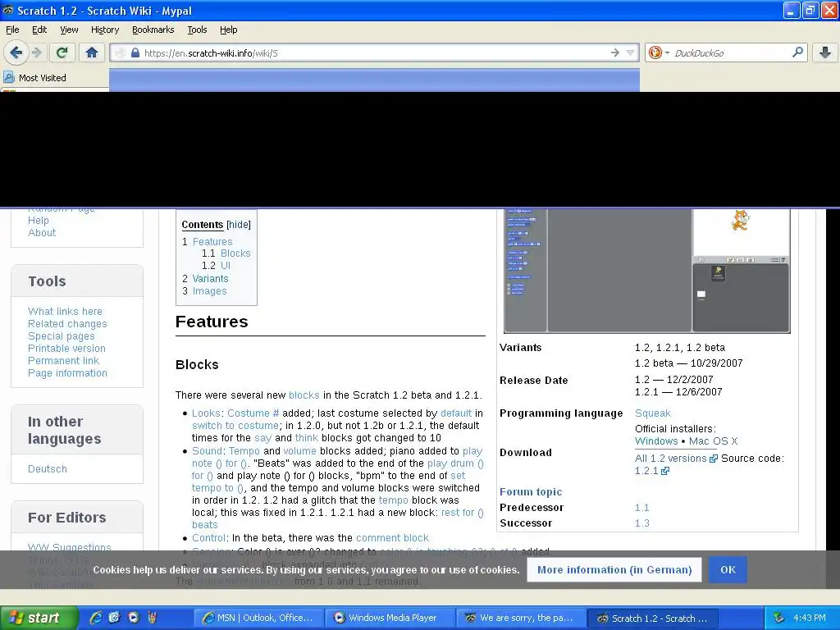The image size is (840, 630).
Task: Open the View menu
Action: pos(69,30)
